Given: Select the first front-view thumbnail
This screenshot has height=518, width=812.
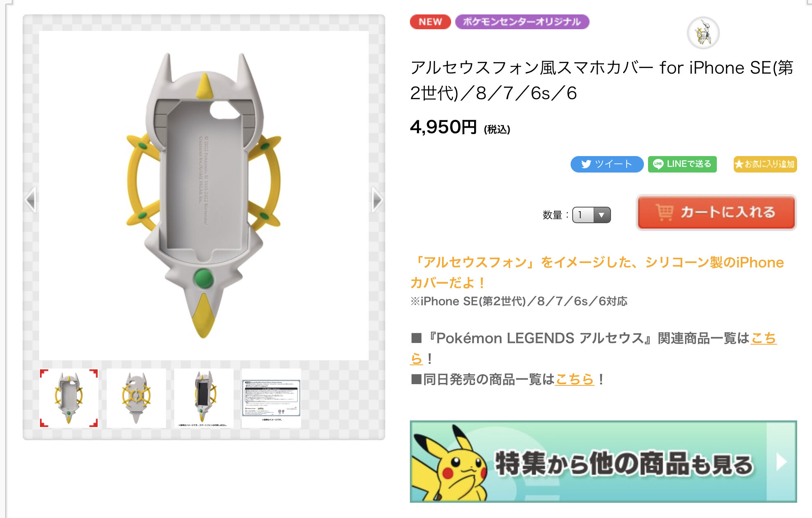Looking at the screenshot, I should pos(69,398).
